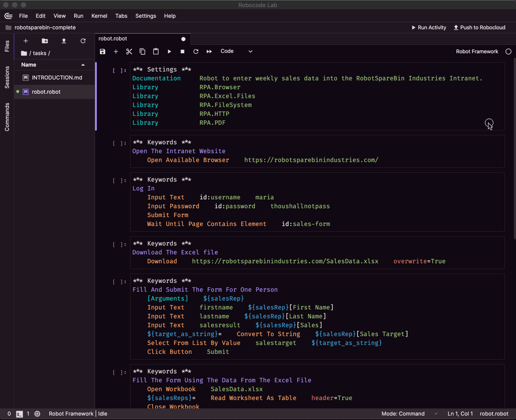The image size is (516, 420).
Task: Run the selected cell with play icon
Action: pos(169,52)
